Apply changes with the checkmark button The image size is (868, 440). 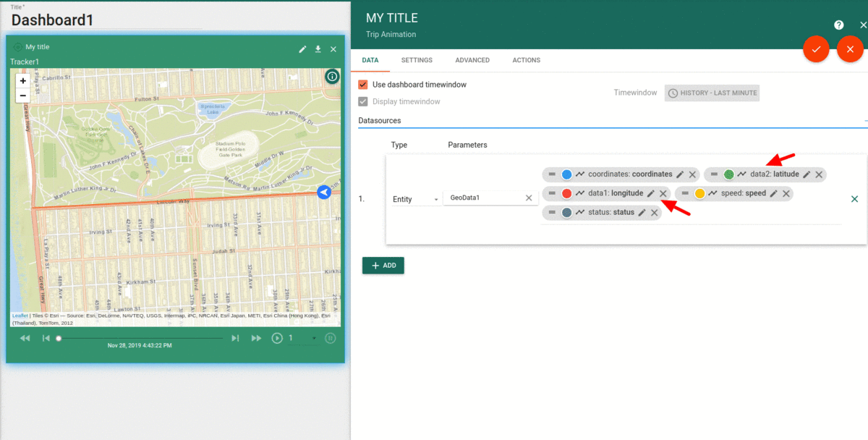(816, 49)
